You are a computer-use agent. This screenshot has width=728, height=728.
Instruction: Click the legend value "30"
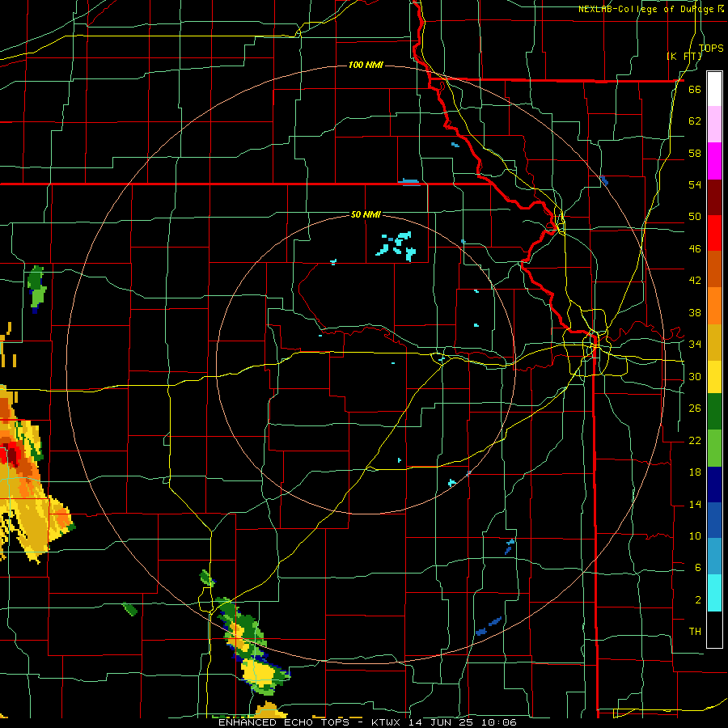(695, 376)
